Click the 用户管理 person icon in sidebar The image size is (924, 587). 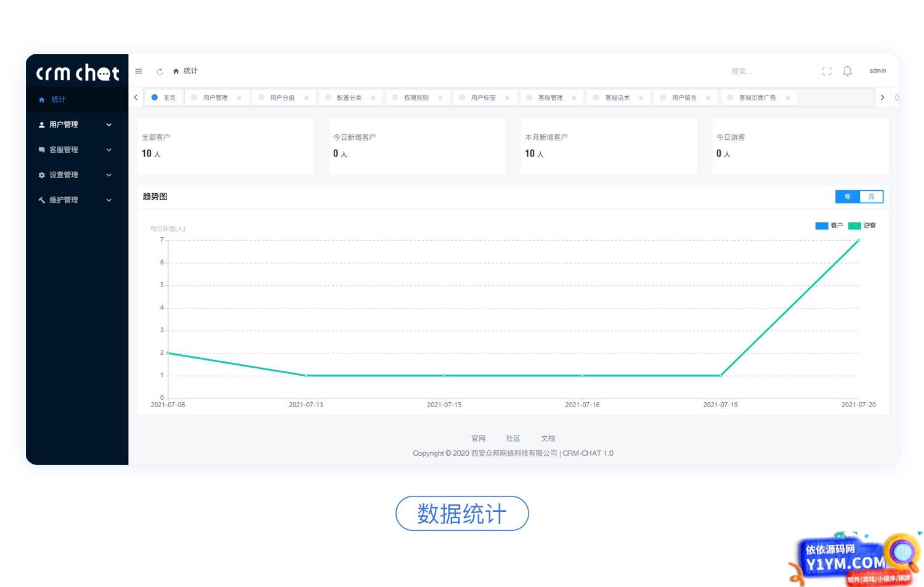click(x=42, y=124)
